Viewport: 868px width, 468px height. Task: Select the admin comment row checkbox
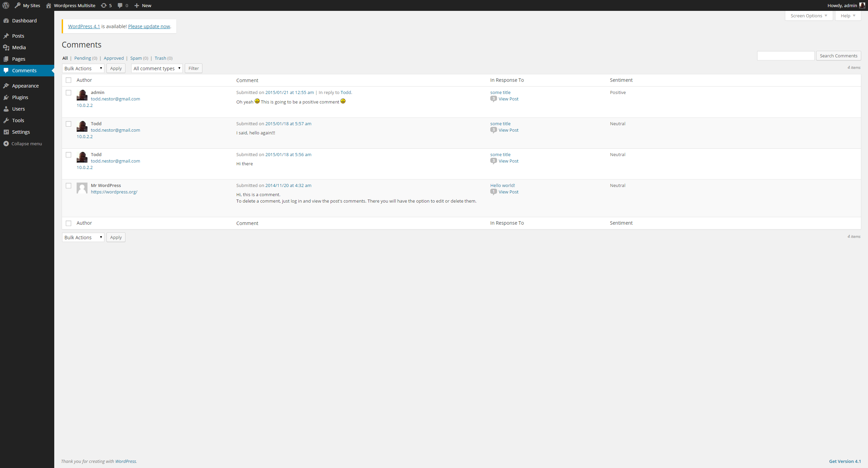[x=68, y=93]
